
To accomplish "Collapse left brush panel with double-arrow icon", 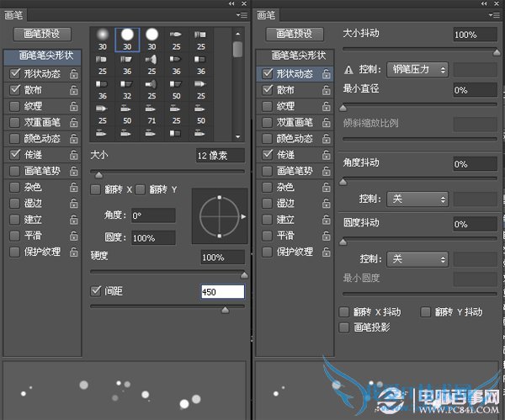I will tap(231, 3).
